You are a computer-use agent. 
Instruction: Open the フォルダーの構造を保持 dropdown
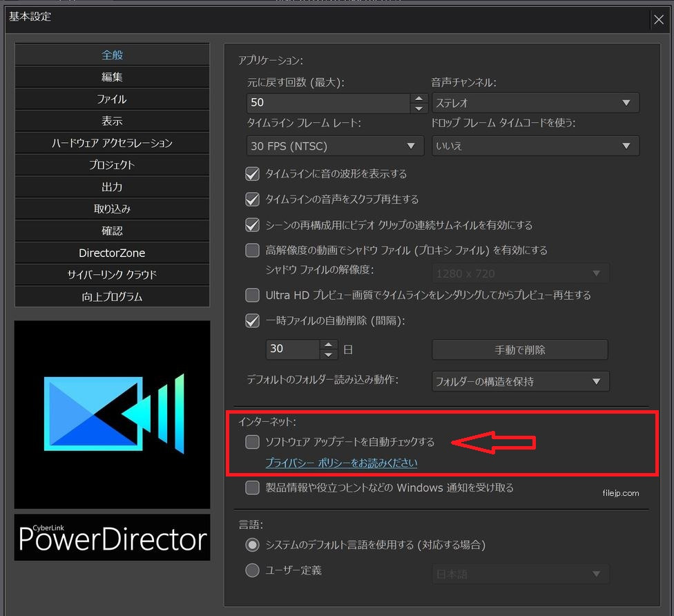click(521, 381)
